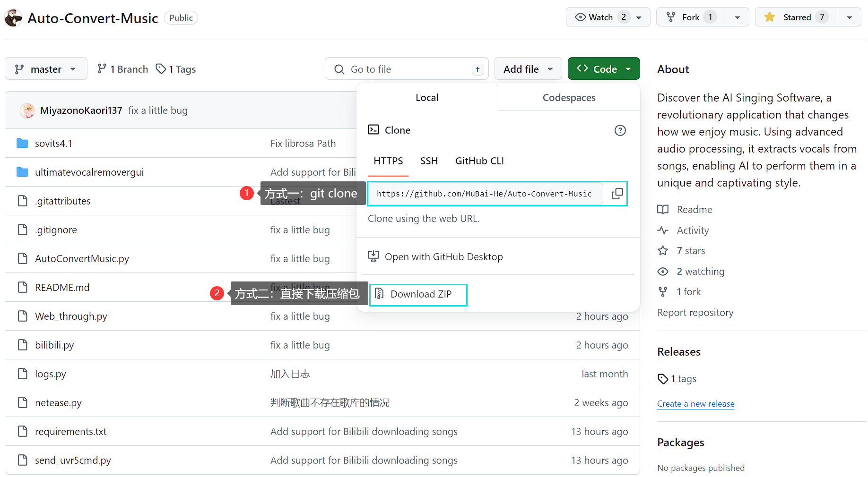Switch to the Local tab

[x=427, y=98]
